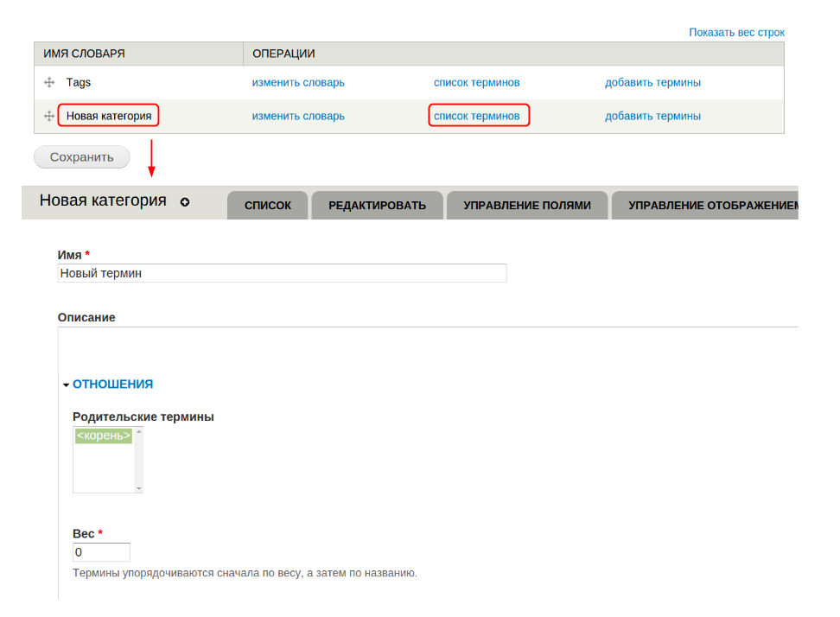Switch to the РЕДАКТИРОВАТЬ tab
840x617 pixels.
(x=377, y=206)
